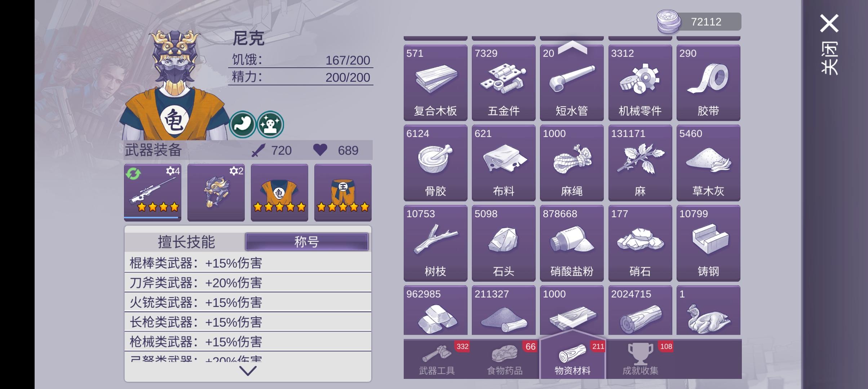Tap the sparkling person buff icon
This screenshot has width=868, height=389.
click(270, 124)
